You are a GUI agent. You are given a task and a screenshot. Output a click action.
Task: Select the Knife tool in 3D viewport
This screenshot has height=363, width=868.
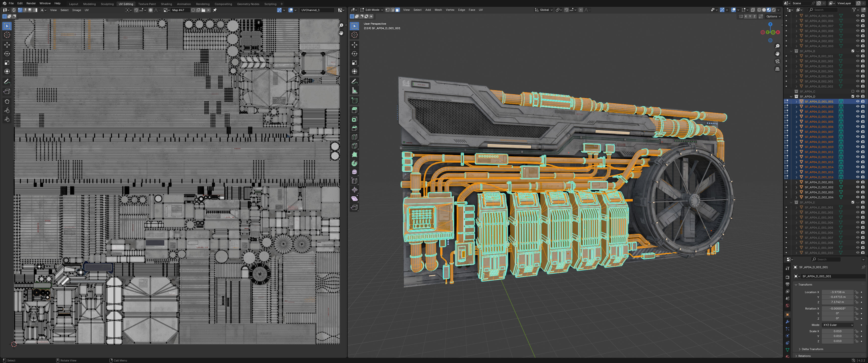click(x=355, y=146)
